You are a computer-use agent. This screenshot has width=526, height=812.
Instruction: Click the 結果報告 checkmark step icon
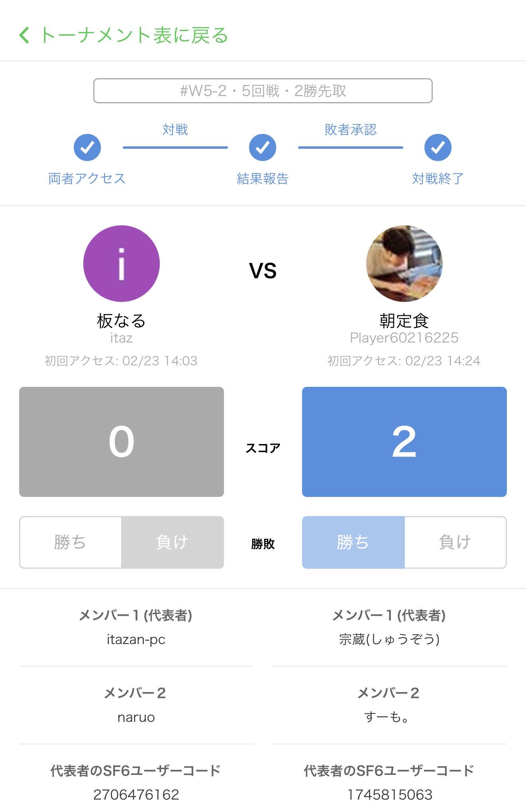point(263,148)
